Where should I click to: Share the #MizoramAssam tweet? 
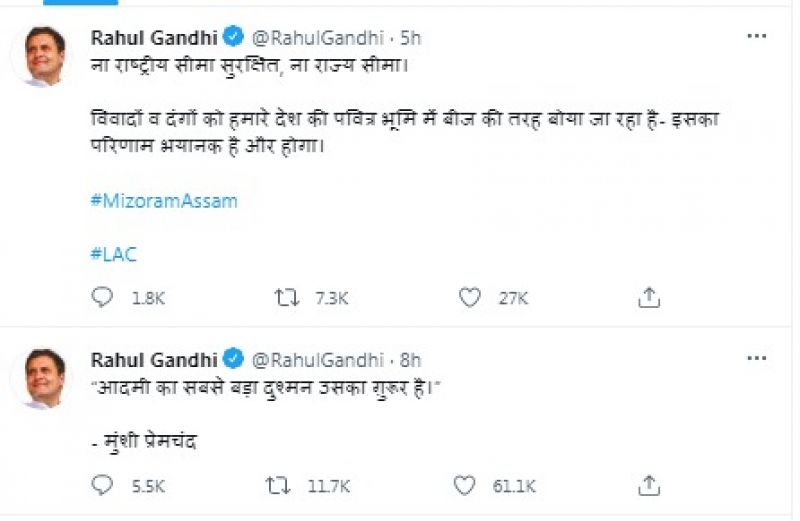point(649,297)
